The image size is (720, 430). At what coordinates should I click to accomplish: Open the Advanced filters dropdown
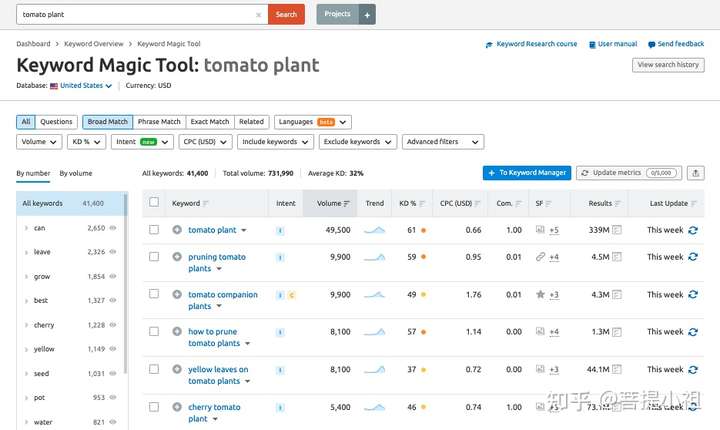[443, 142]
